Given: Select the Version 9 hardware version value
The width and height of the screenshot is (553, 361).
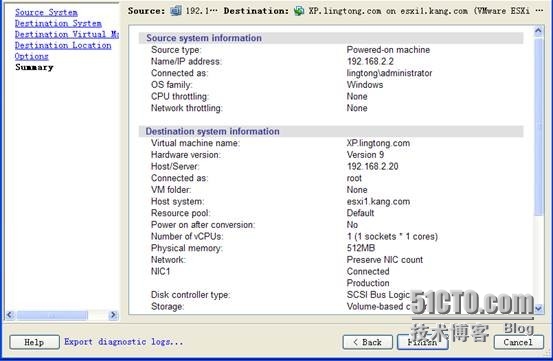Looking at the screenshot, I should (365, 155).
